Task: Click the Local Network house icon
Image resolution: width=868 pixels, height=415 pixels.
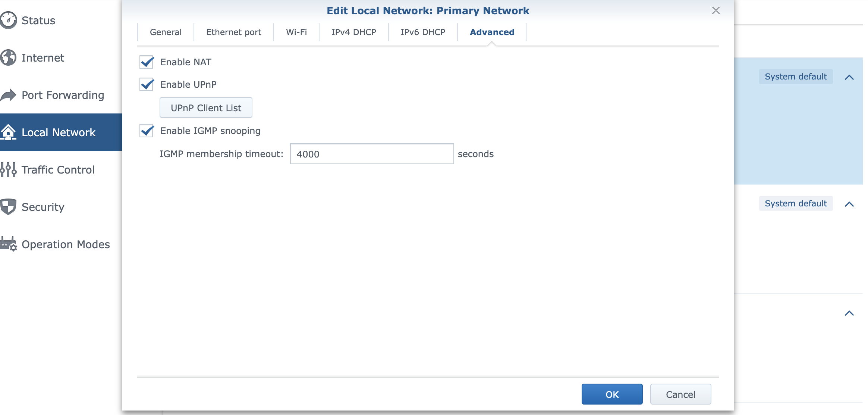Action: pyautogui.click(x=8, y=132)
